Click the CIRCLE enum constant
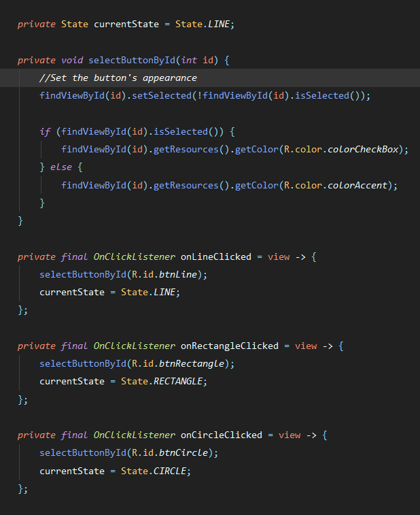The width and height of the screenshot is (420, 515). (170, 471)
